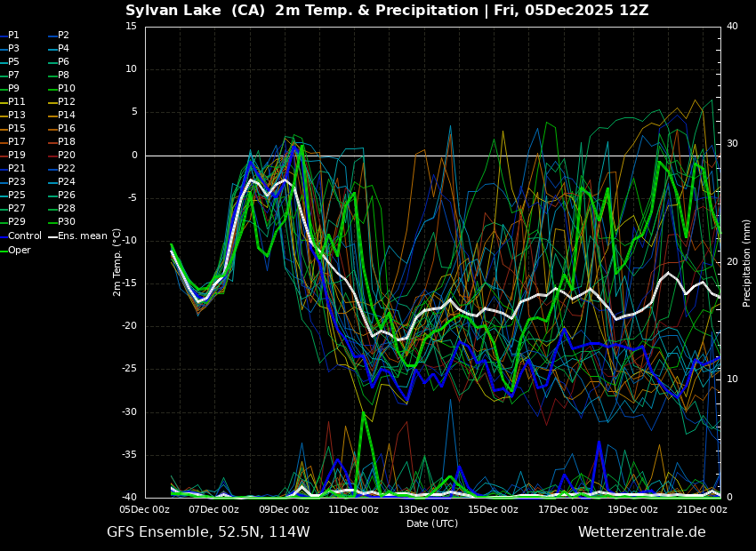Click the 21Dec 00z axis label
Image resolution: width=756 pixels, height=551 pixels.
(x=702, y=510)
